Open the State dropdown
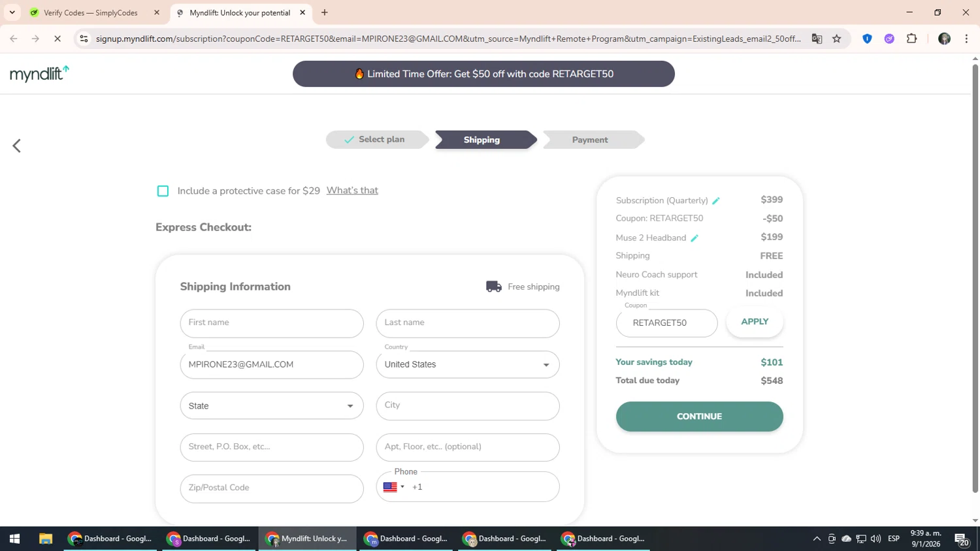Viewport: 980px width, 551px height. coord(272,406)
